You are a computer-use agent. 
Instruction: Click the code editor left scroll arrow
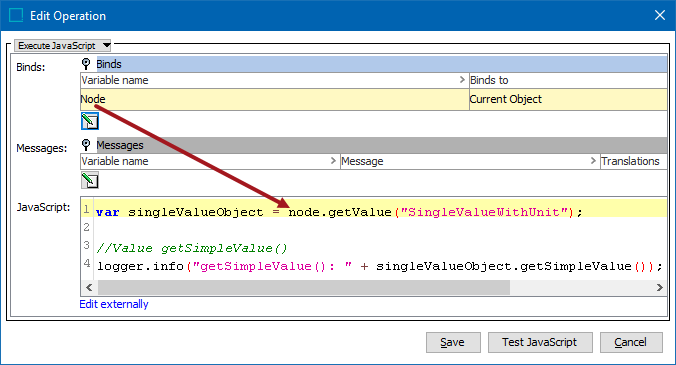point(89,287)
